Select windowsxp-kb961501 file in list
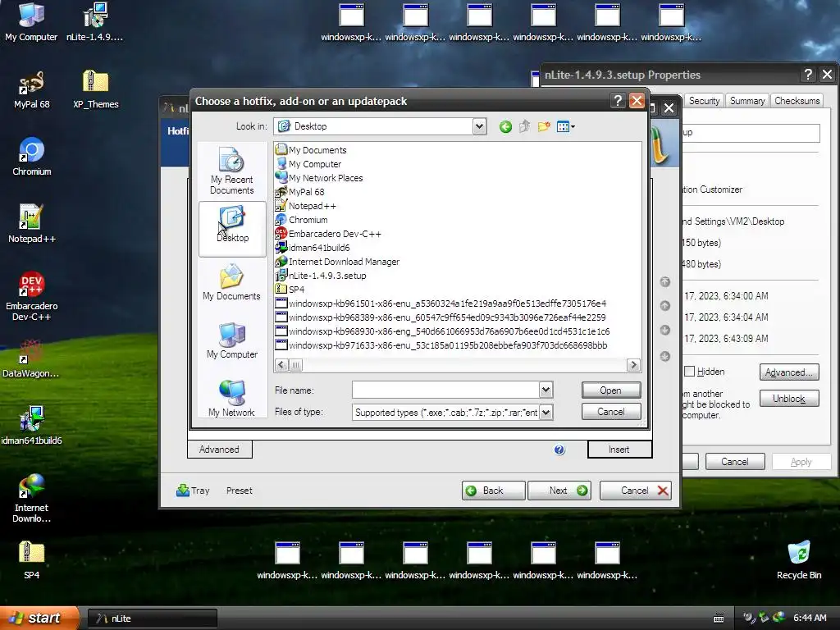This screenshot has width=840, height=630. [x=441, y=304]
